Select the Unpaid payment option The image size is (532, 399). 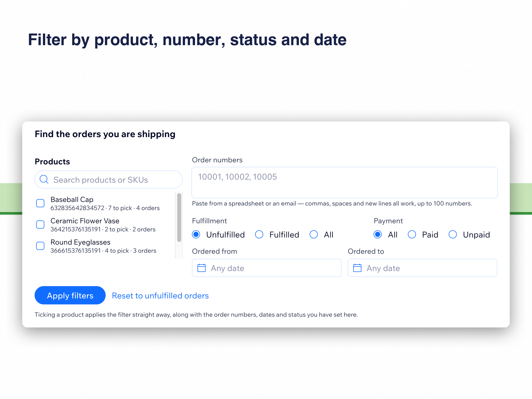pyautogui.click(x=453, y=234)
